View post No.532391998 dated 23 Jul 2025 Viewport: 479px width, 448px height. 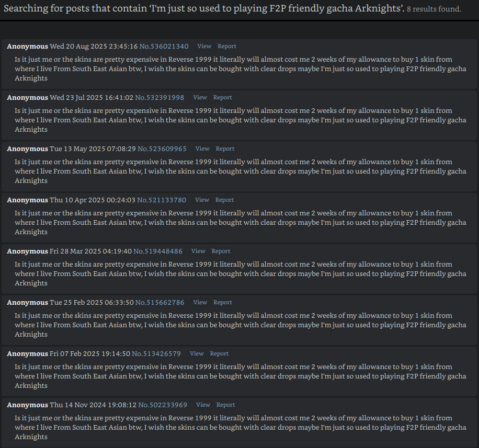coord(200,97)
